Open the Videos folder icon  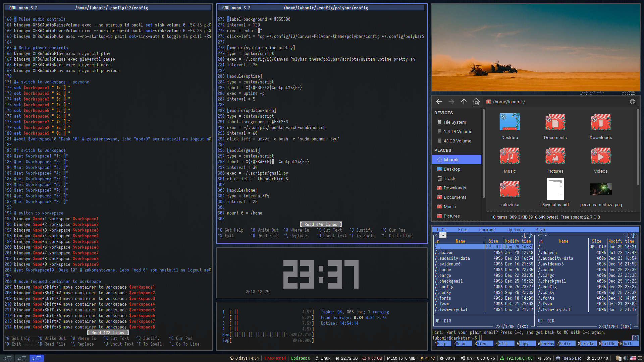coord(601,156)
